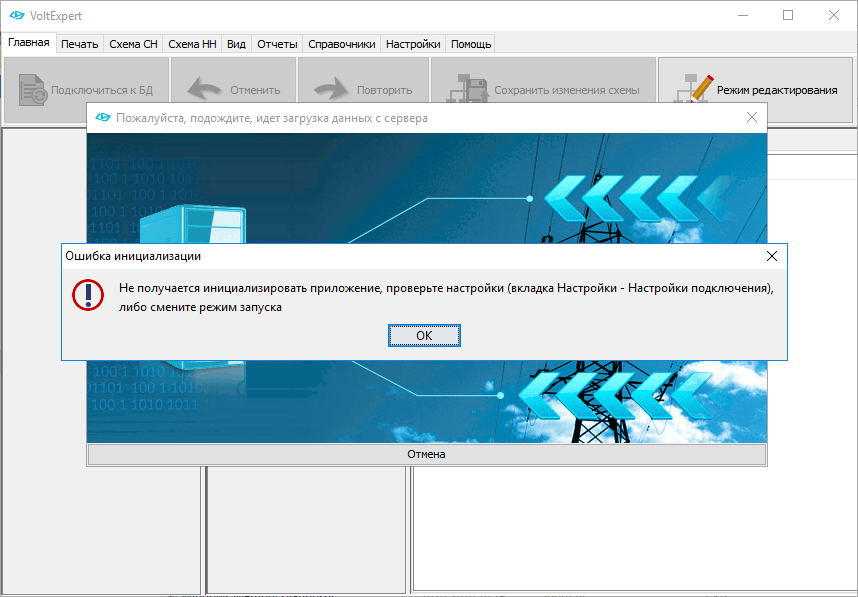The width and height of the screenshot is (858, 597).
Task: Click the VoltExpert logo in main title bar
Action: (17, 15)
